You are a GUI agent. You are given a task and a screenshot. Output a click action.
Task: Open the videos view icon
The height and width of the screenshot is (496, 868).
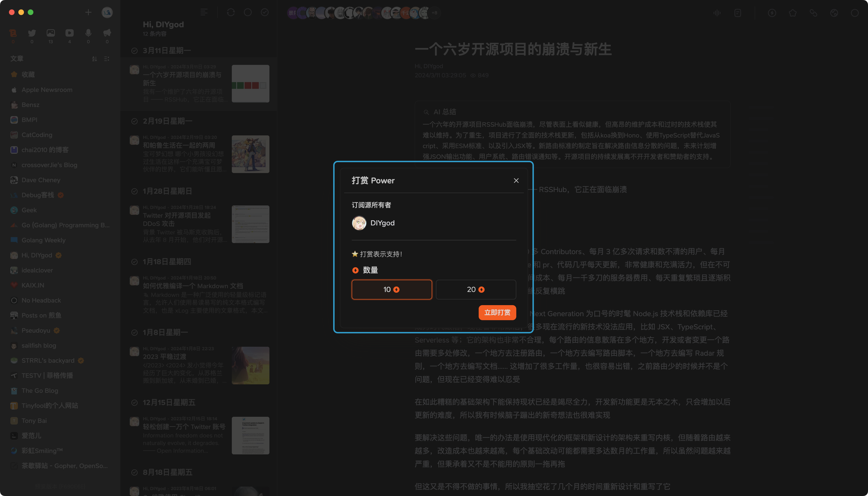(70, 33)
